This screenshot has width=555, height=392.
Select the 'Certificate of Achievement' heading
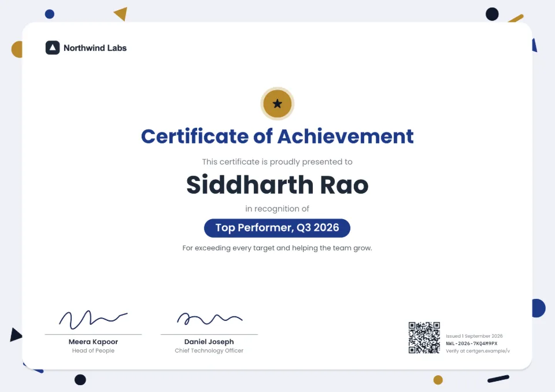(x=277, y=136)
